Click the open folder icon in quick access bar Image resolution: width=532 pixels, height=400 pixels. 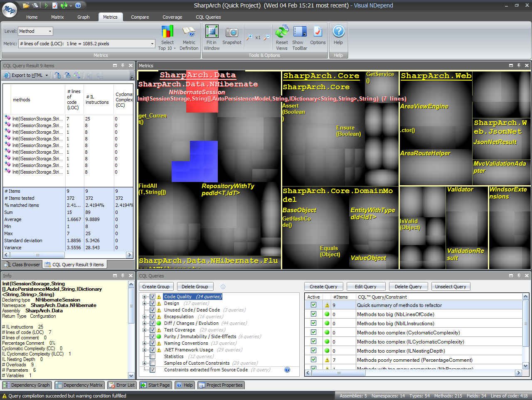coord(26,5)
